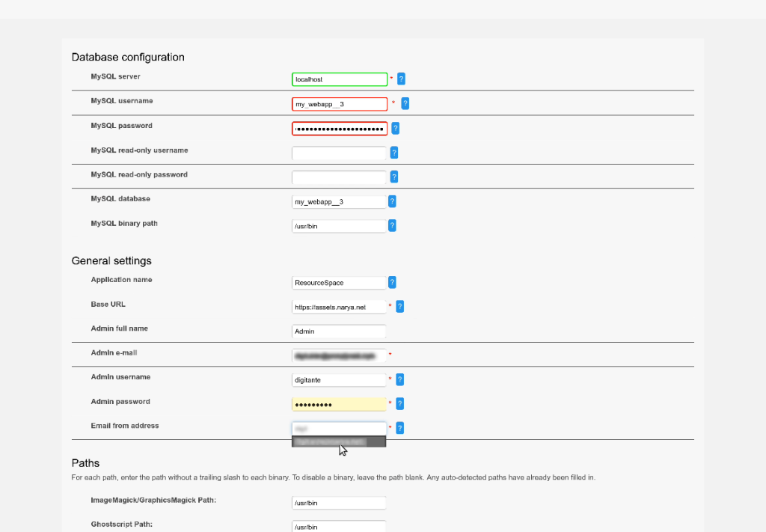
Task: Click the MySQL database name field
Action: (339, 201)
